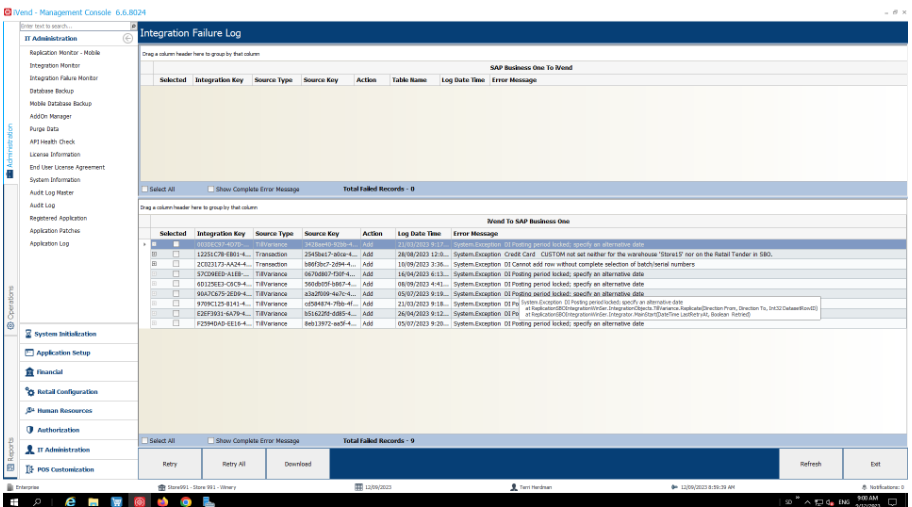This screenshot has width=912, height=507.
Task: Check Selected box for row 12251C7B
Action: tap(176, 254)
